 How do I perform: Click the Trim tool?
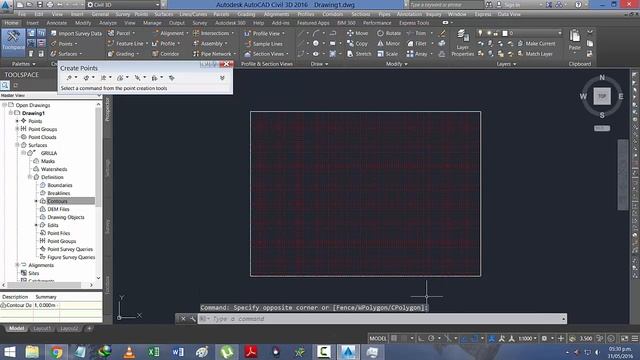click(417, 33)
